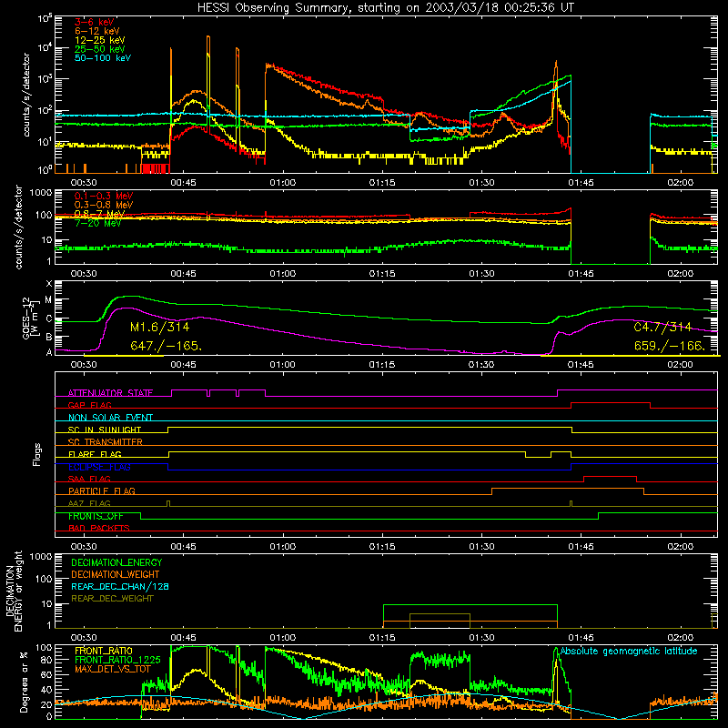
Task: Click the DECIMATION_ENERGY legend label
Action: click(116, 562)
